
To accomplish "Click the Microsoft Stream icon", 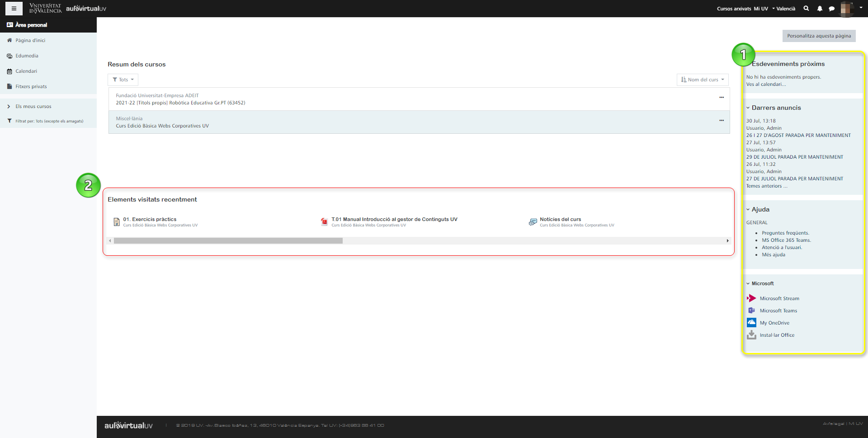I will coord(751,298).
